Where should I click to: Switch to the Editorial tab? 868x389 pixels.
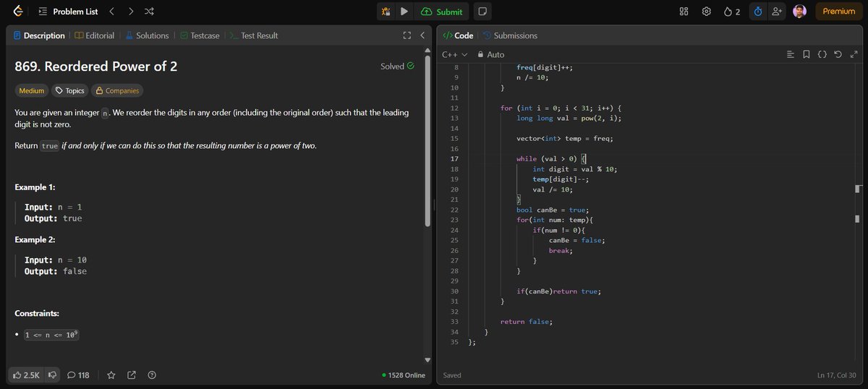pyautogui.click(x=95, y=35)
